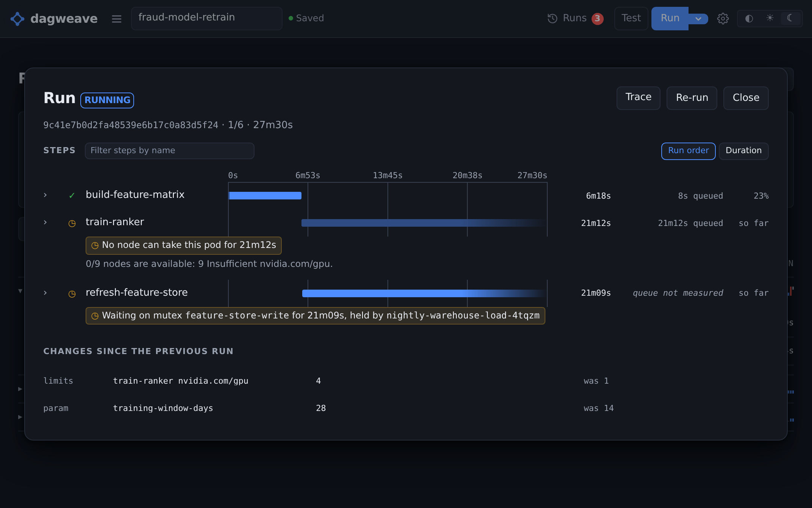Click the '8s queued' value

[700, 196]
